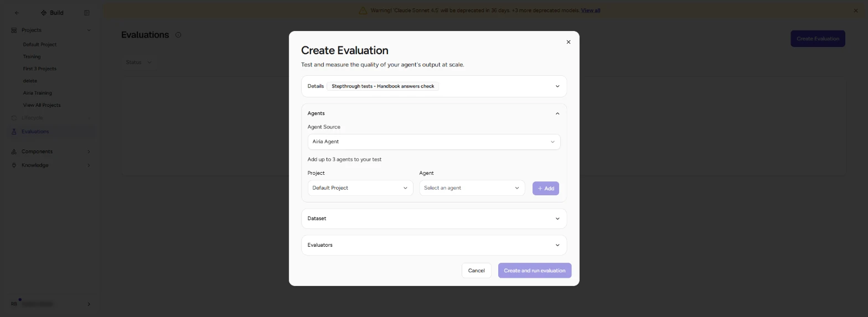Open First 3 Projects item
The height and width of the screenshot is (317, 868).
(40, 69)
